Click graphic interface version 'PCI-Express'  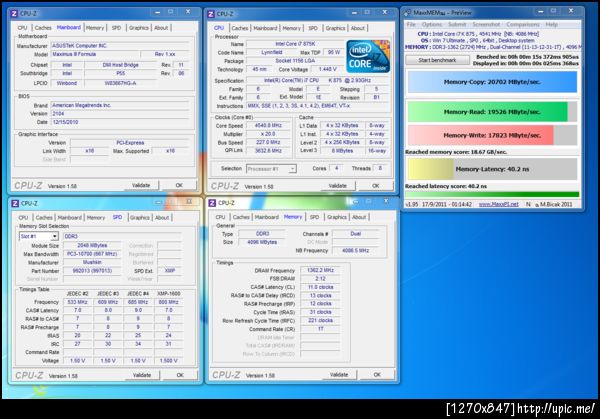click(x=130, y=143)
